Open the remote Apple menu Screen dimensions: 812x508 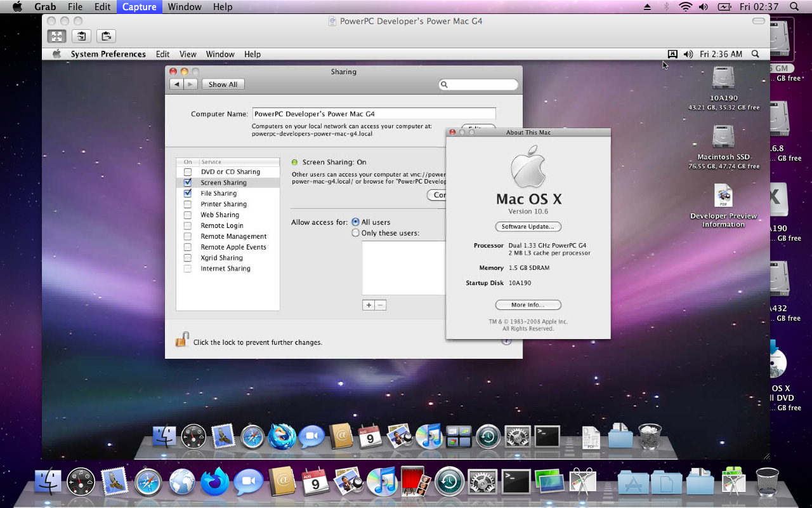56,54
